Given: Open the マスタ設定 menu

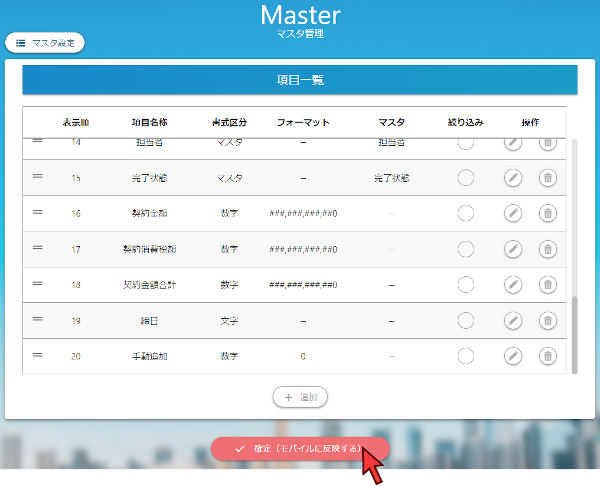Looking at the screenshot, I should click(x=45, y=43).
